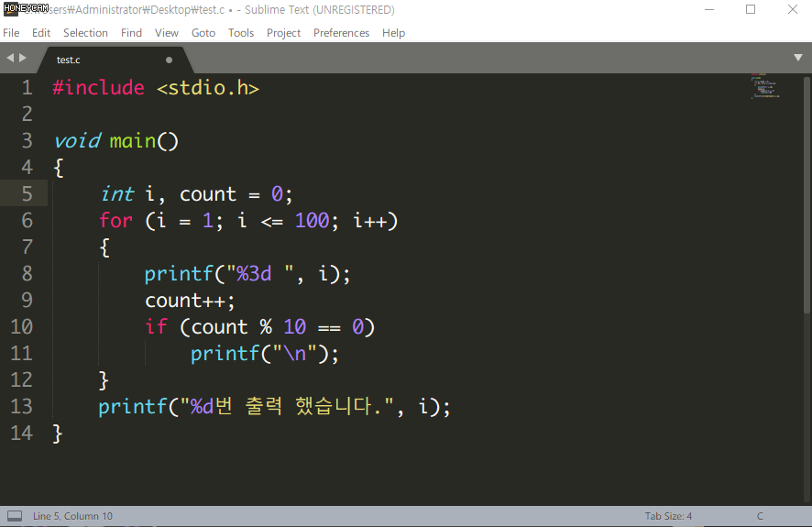Viewport: 812px width, 527px height.
Task: Open the Project menu
Action: click(284, 33)
